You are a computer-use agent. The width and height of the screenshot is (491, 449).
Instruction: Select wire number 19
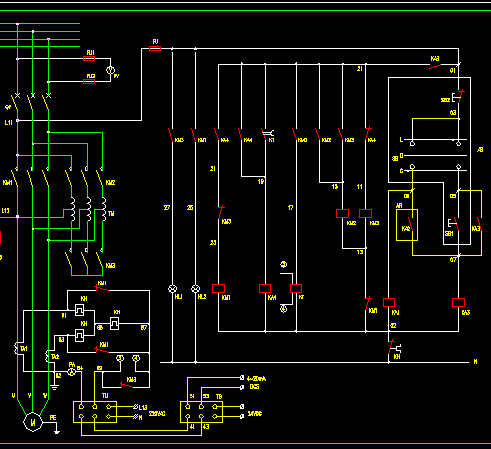[261, 182]
